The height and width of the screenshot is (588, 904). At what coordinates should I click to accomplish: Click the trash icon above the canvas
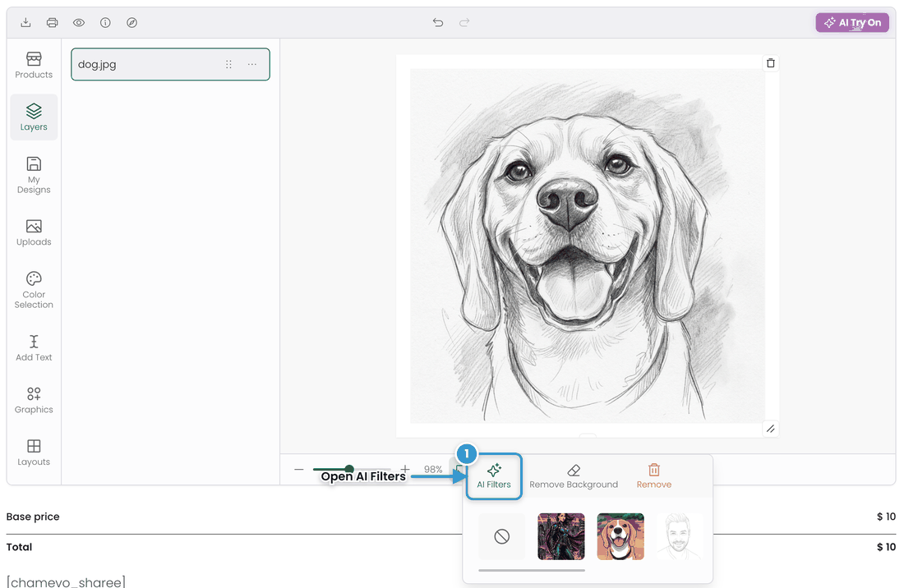771,63
